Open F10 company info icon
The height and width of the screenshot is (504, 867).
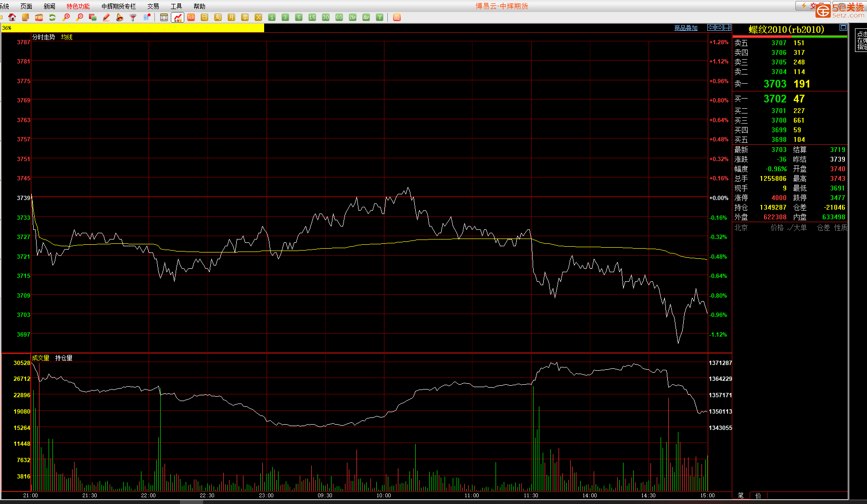[x=39, y=17]
